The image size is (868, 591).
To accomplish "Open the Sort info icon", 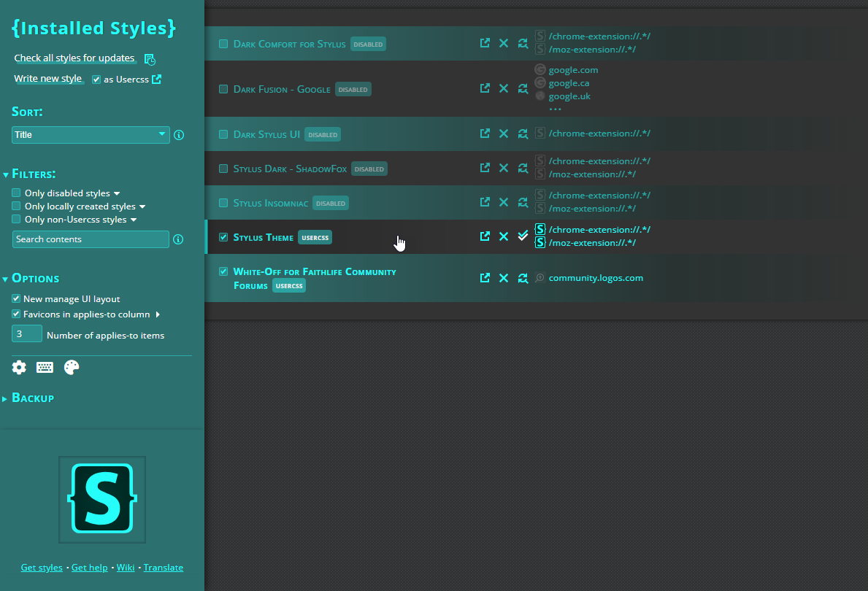I will [x=179, y=135].
